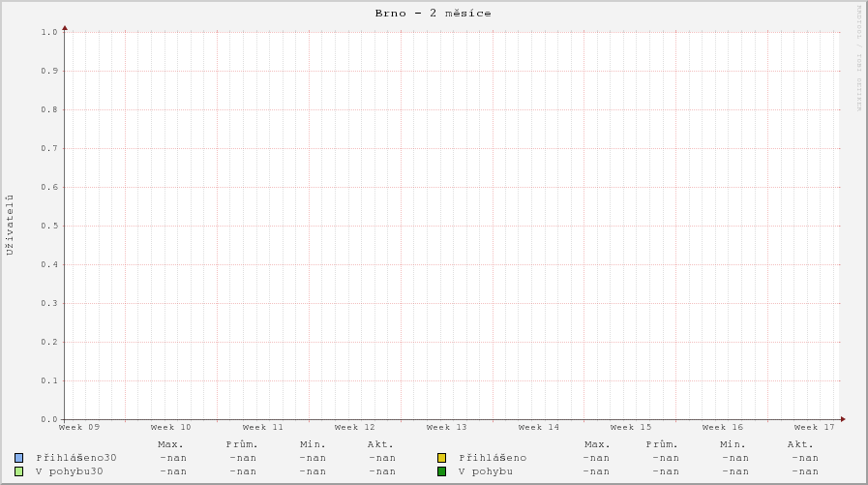Click the 0.5 Y-axis tick label
The image size is (868, 485).
click(49, 226)
